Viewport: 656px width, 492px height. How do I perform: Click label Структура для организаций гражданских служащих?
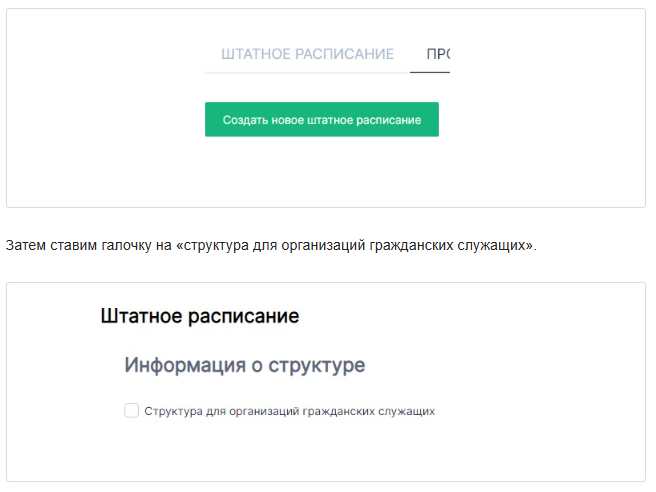coord(289,411)
